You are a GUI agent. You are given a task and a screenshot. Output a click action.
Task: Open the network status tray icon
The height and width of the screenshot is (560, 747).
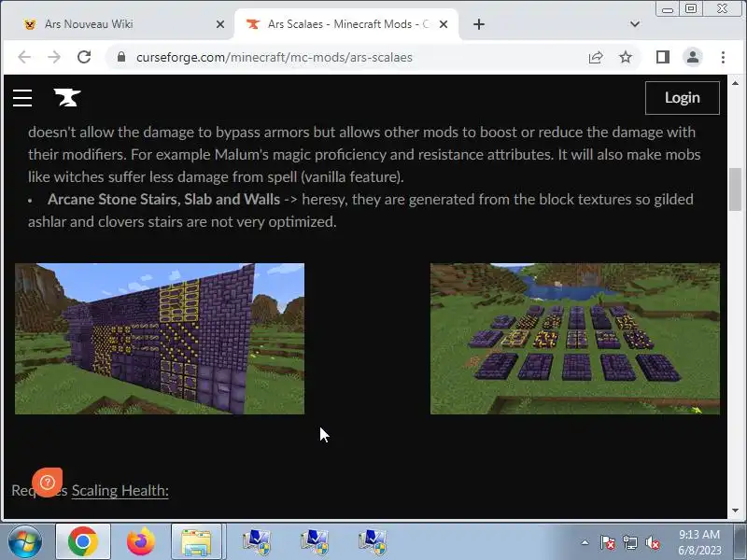[629, 542]
